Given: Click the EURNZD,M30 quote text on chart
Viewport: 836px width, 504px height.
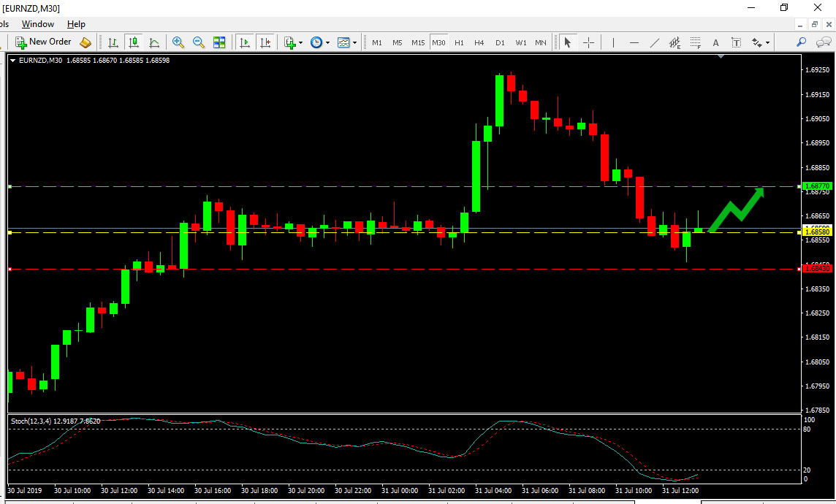Looking at the screenshot, I should (94, 60).
